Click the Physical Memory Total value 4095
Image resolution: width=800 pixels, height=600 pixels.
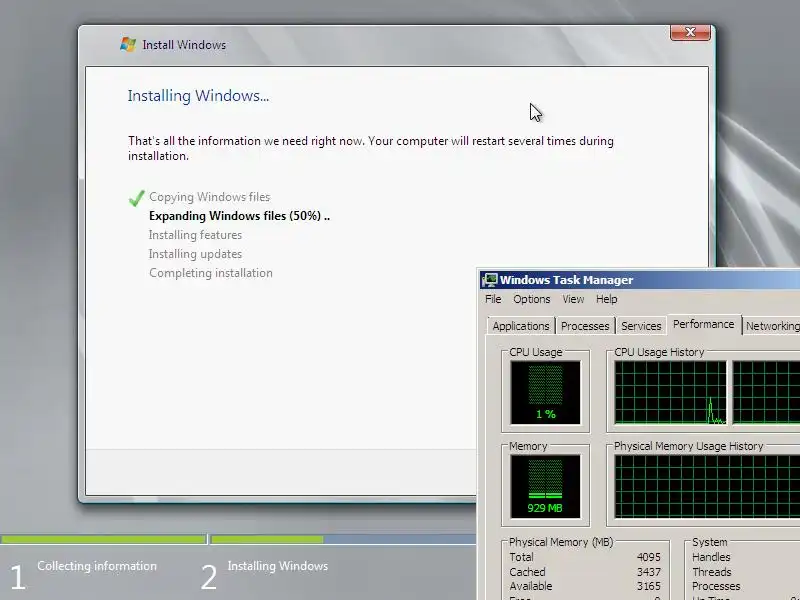(x=648, y=557)
